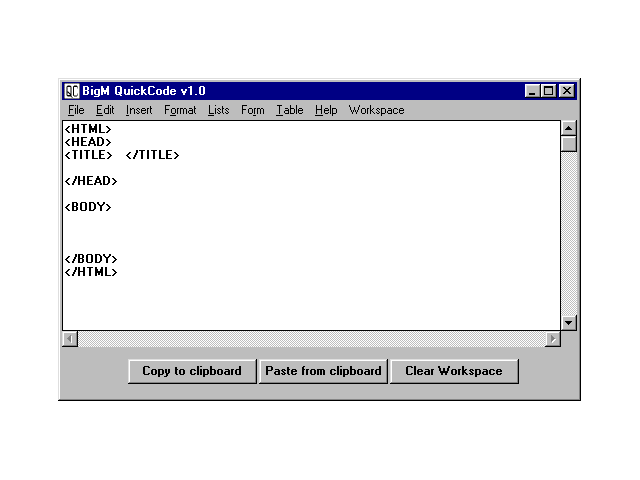Screen dimensions: 640x480
Task: Open the File menu
Action: click(x=76, y=110)
